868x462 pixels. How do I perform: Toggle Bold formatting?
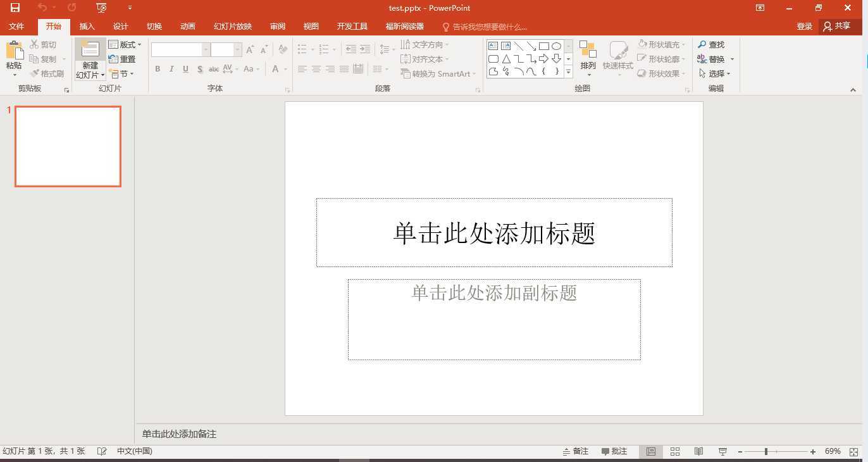[158, 69]
